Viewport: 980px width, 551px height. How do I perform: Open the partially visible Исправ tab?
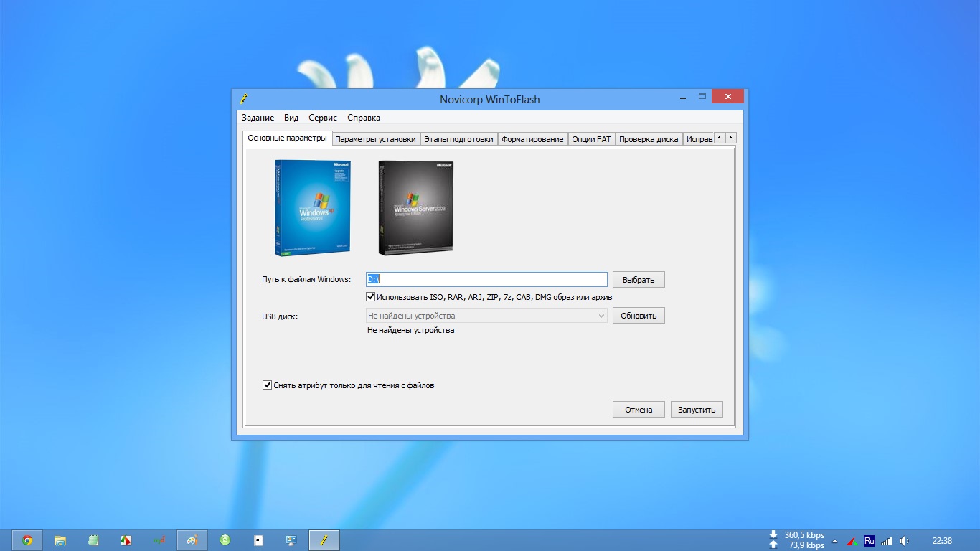[699, 139]
